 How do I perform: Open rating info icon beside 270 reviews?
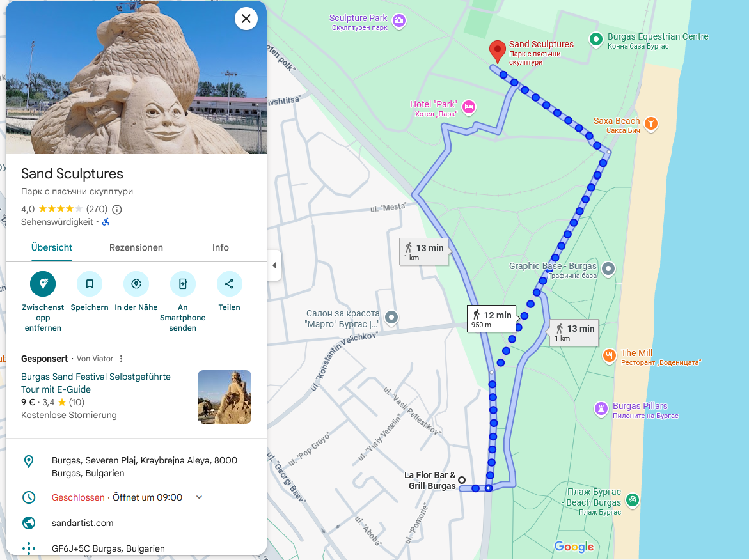117,210
